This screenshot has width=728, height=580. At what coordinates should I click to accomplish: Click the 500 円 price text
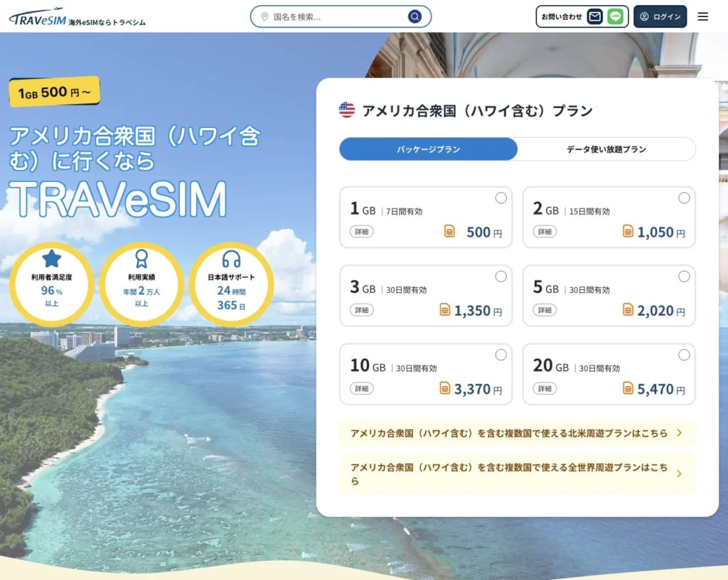484,232
